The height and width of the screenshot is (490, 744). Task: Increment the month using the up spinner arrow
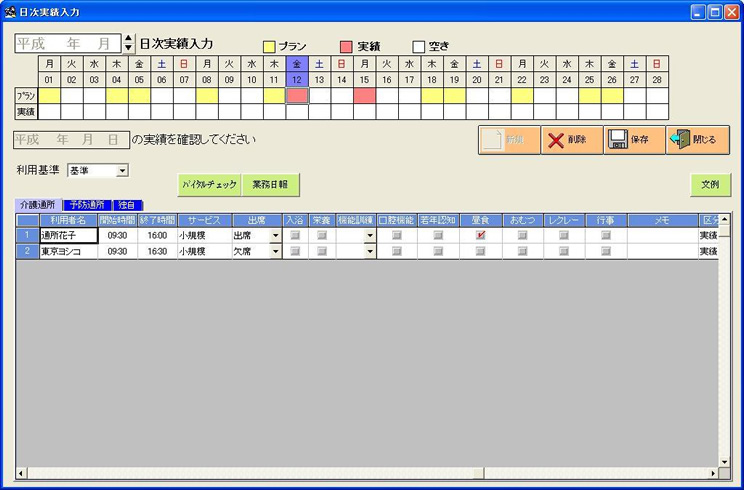click(128, 40)
